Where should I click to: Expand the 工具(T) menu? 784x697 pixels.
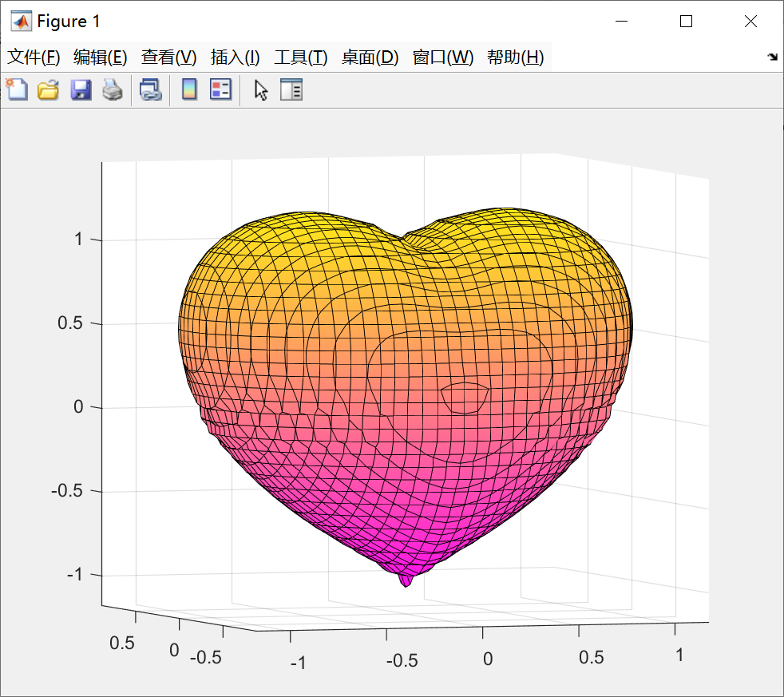pyautogui.click(x=301, y=57)
